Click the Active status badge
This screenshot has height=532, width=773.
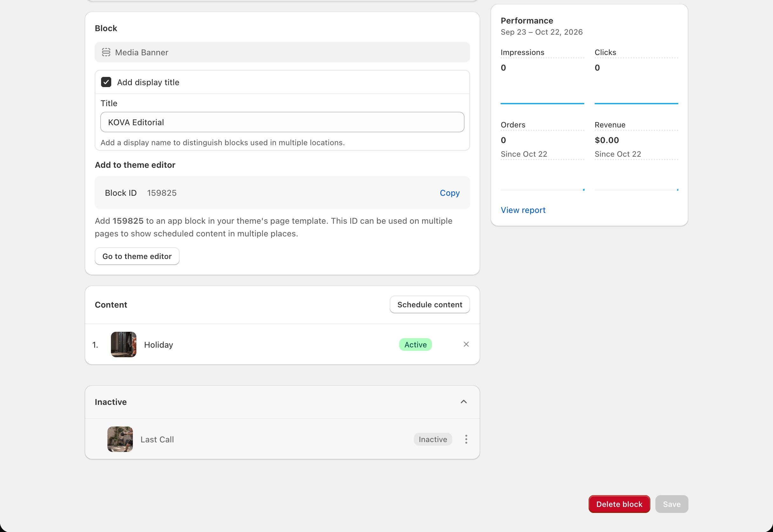click(415, 345)
